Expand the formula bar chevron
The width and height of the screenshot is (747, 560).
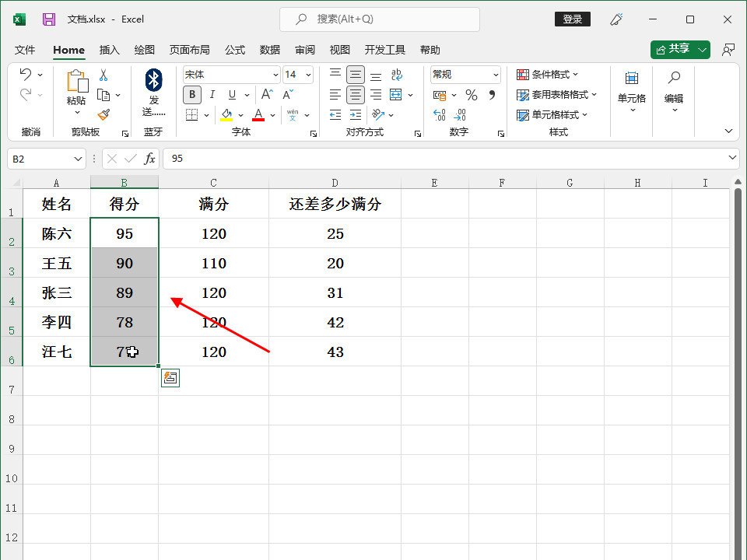pyautogui.click(x=732, y=158)
